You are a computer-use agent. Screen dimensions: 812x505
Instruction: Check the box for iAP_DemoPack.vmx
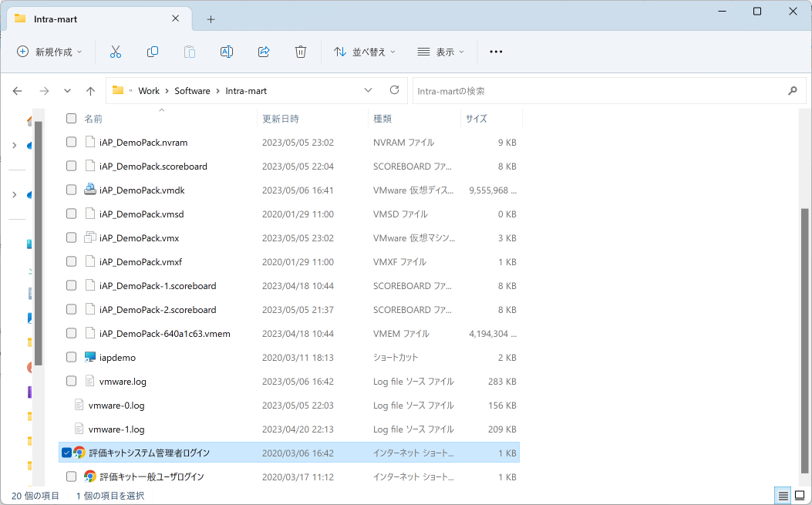click(71, 238)
